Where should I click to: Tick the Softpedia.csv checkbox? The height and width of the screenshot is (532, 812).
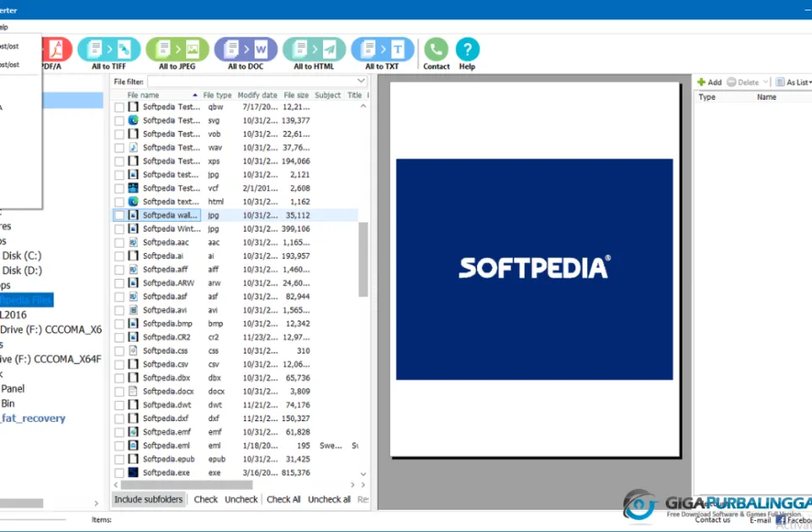pyautogui.click(x=119, y=365)
